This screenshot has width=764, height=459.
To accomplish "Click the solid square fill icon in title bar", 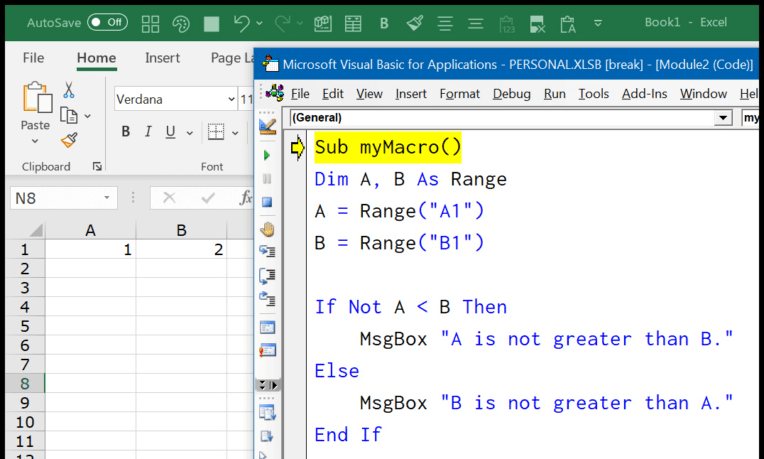I will point(211,23).
